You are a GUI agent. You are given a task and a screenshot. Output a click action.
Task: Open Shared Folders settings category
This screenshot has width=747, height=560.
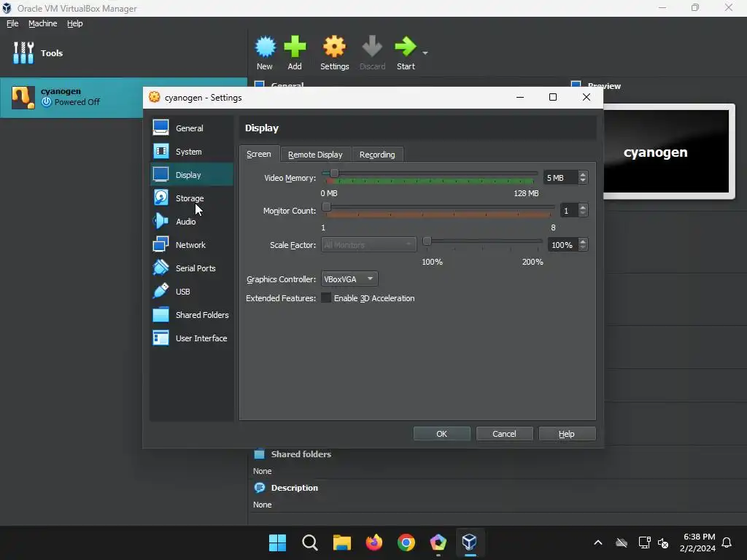point(192,315)
